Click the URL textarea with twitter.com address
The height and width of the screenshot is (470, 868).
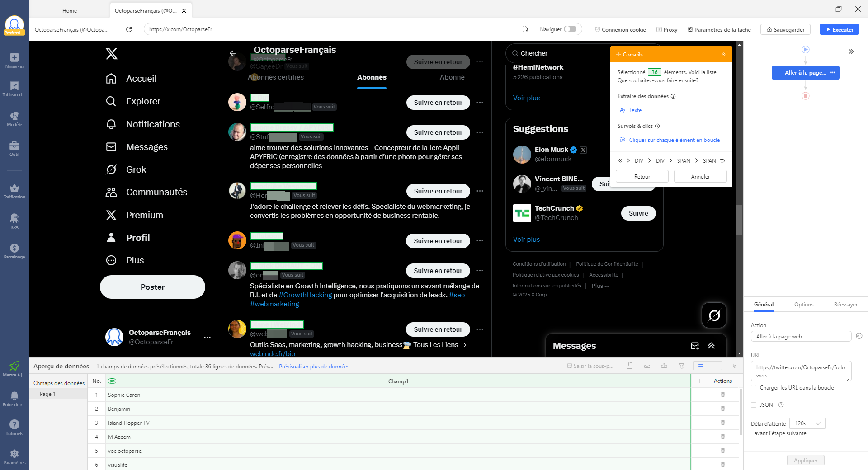pos(801,371)
